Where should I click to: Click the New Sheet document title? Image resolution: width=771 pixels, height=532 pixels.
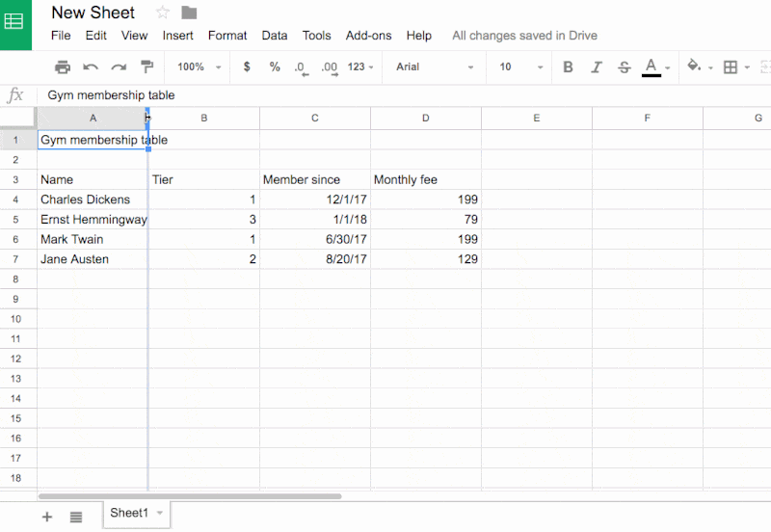(93, 13)
